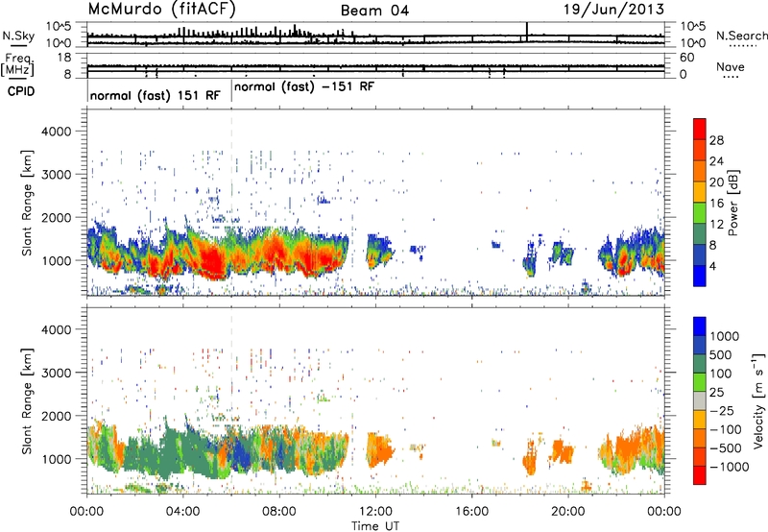Click the N.Search legend label
Image resolution: width=768 pixels, height=532 pixels.
[x=741, y=36]
